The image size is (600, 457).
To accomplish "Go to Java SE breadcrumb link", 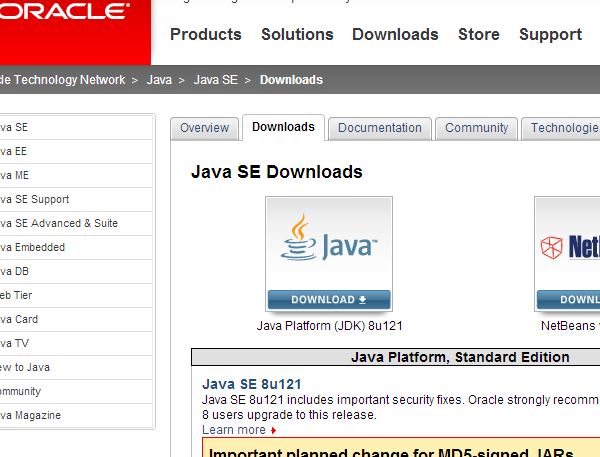I will click(x=215, y=80).
